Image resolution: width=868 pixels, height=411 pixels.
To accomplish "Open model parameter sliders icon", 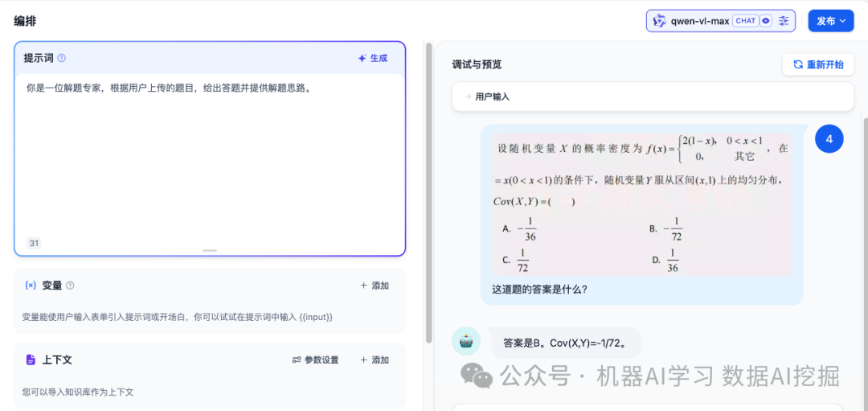I will [784, 21].
